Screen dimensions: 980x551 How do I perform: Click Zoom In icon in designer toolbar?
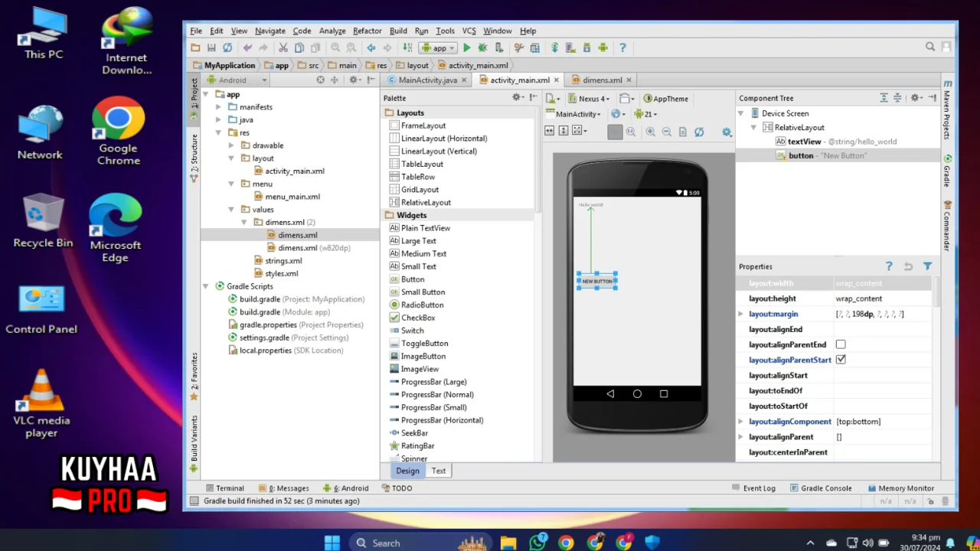click(650, 132)
